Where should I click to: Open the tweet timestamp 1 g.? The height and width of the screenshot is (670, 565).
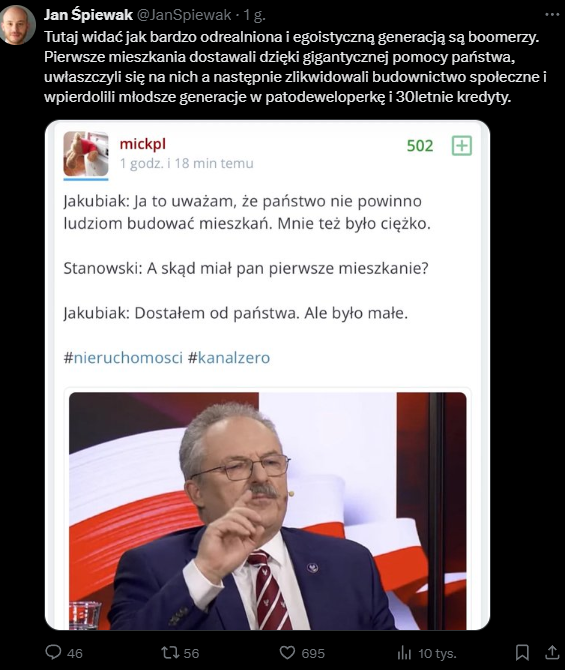(254, 15)
